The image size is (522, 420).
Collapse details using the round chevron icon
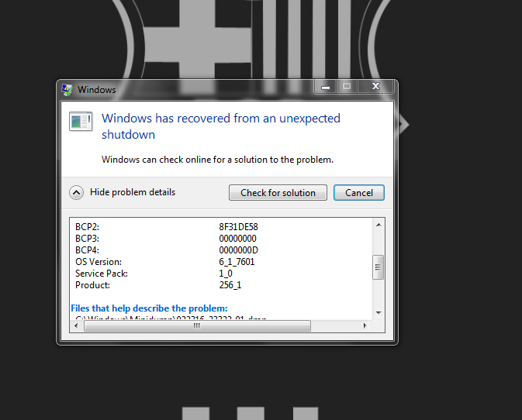(x=77, y=193)
